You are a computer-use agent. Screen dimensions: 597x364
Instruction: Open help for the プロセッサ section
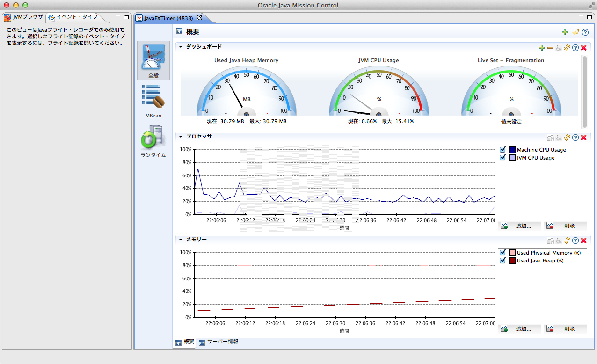(575, 138)
